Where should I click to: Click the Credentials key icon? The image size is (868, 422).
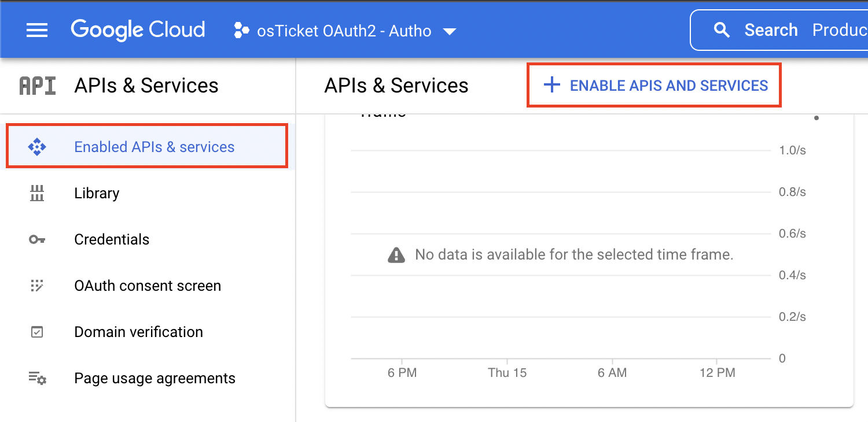pyautogui.click(x=37, y=239)
